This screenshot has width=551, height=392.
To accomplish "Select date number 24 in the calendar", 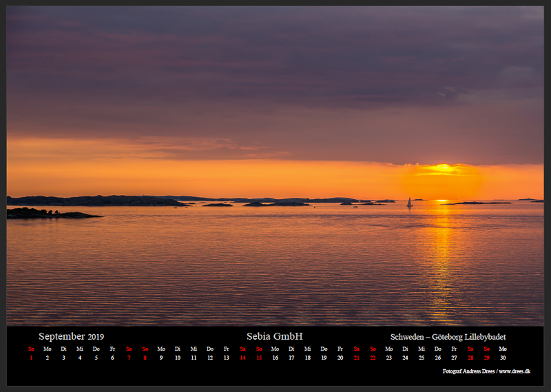I will click(405, 358).
